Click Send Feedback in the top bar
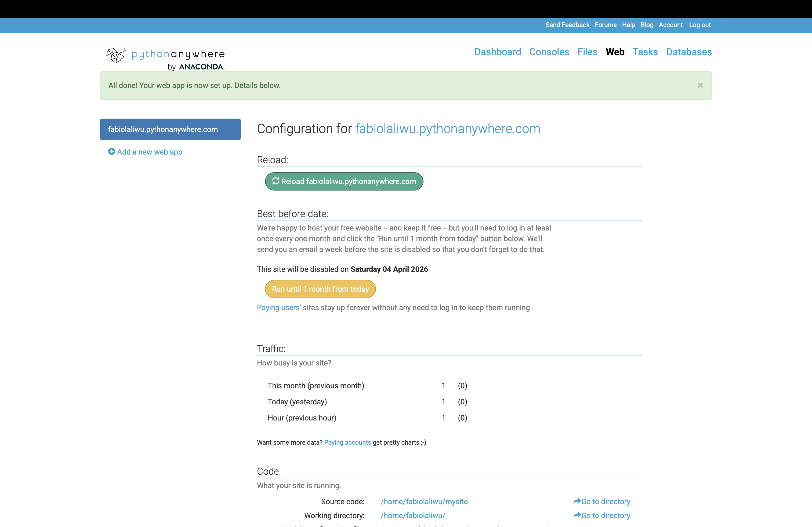 [567, 25]
